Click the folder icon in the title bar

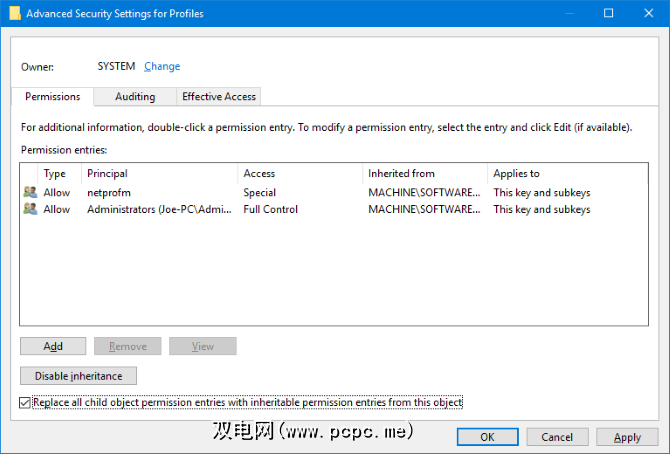click(14, 14)
